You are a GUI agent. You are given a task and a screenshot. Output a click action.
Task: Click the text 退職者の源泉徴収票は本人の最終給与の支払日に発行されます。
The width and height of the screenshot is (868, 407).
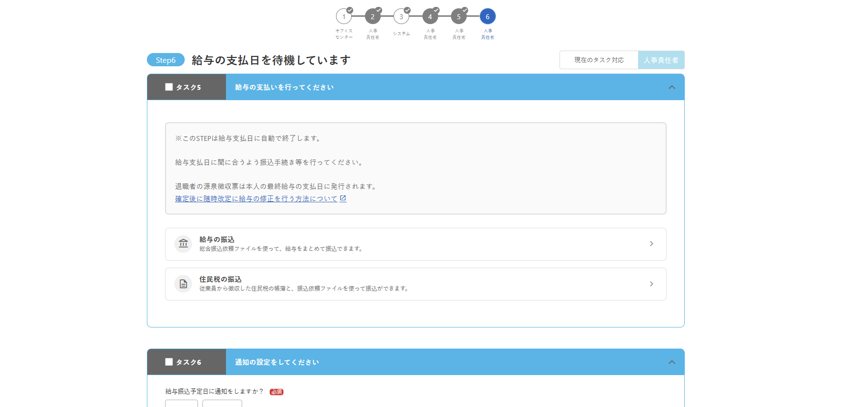[277, 187]
